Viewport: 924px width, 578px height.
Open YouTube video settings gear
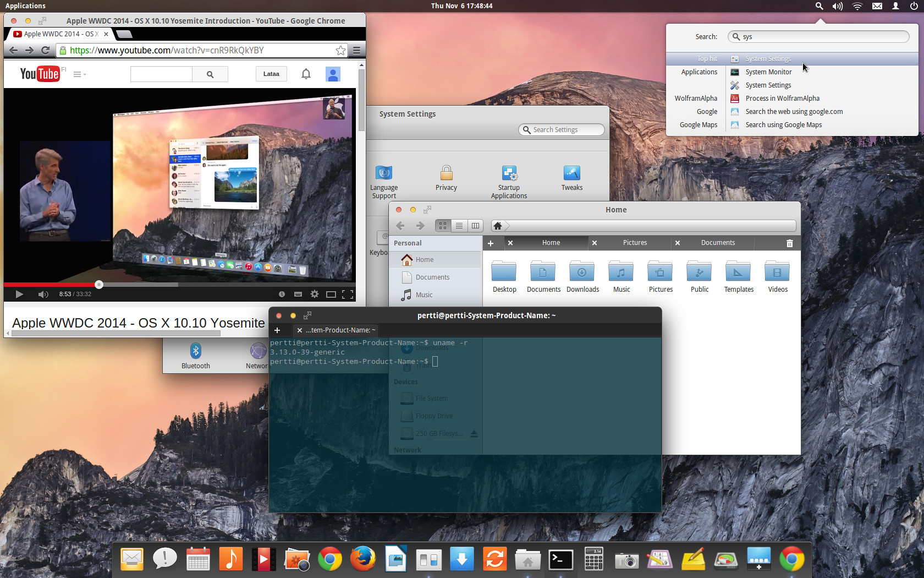[315, 294]
